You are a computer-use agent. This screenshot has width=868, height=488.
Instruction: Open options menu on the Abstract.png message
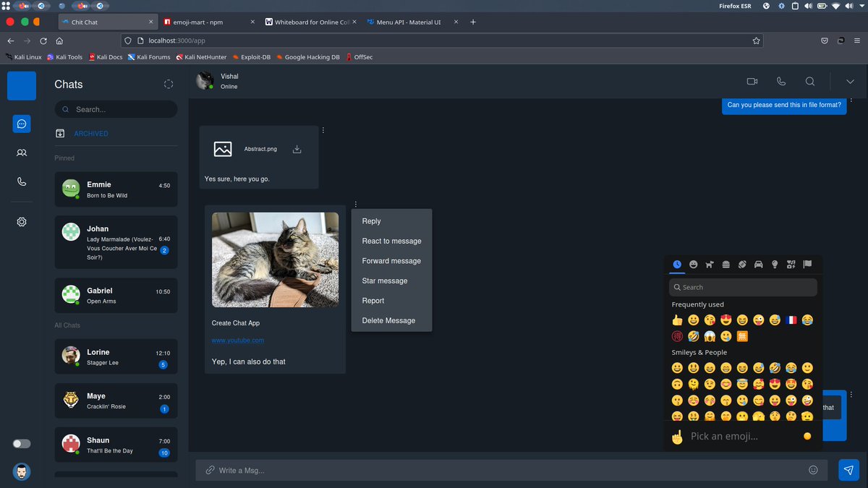click(323, 129)
